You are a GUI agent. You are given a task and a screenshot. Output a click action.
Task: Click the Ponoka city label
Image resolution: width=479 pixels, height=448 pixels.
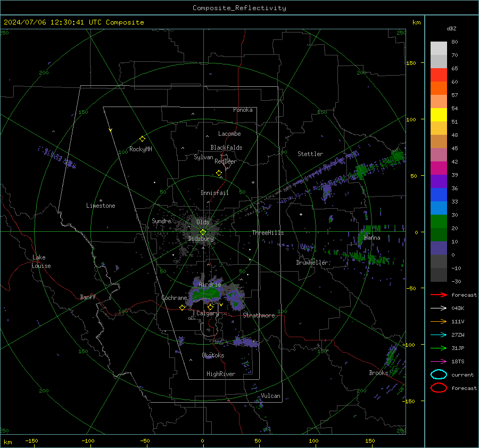(x=243, y=110)
